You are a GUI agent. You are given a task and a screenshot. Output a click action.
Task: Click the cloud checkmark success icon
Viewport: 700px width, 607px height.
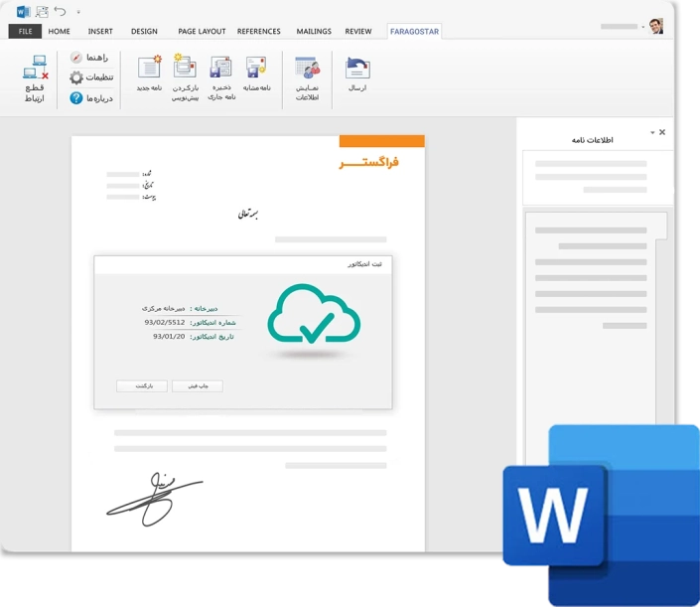(314, 314)
